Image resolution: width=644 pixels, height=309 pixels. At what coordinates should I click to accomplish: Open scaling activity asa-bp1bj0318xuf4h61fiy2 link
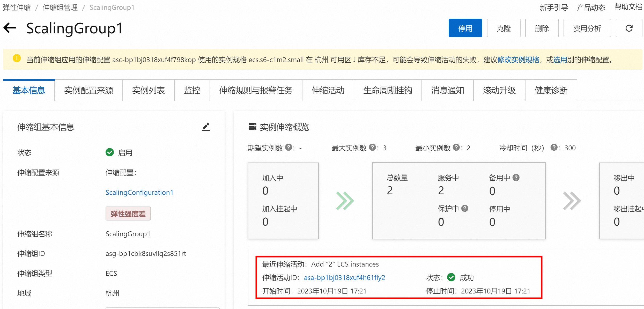(x=344, y=277)
